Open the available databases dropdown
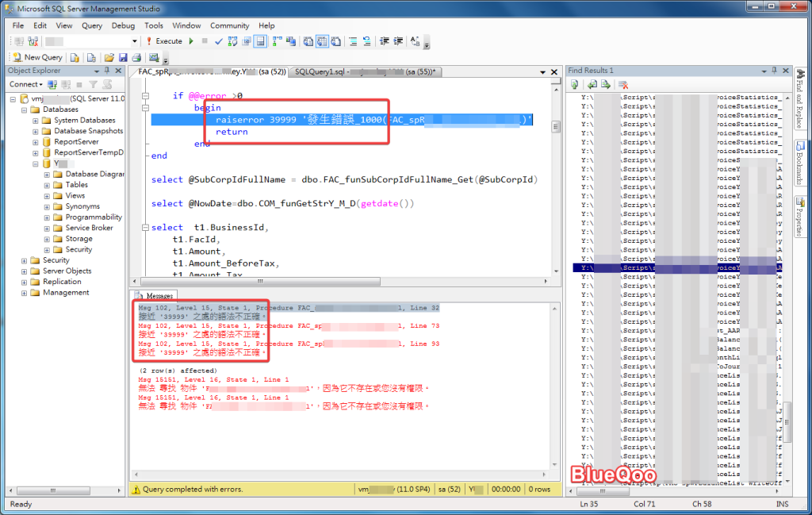 pyautogui.click(x=136, y=41)
